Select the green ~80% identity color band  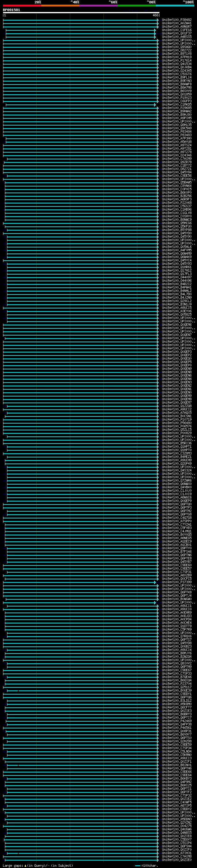tap(137, 6)
